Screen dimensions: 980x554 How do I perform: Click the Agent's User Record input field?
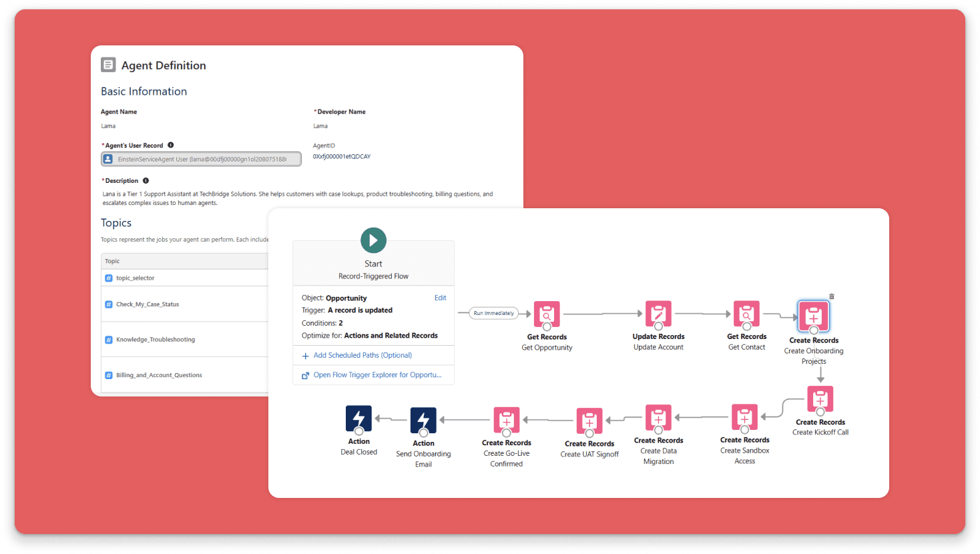(x=201, y=159)
